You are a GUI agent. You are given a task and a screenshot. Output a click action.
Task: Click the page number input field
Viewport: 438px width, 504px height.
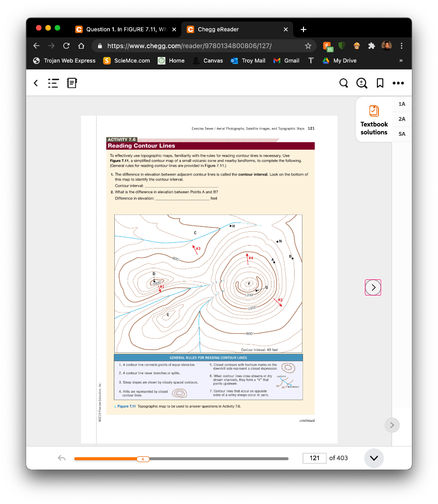click(314, 458)
